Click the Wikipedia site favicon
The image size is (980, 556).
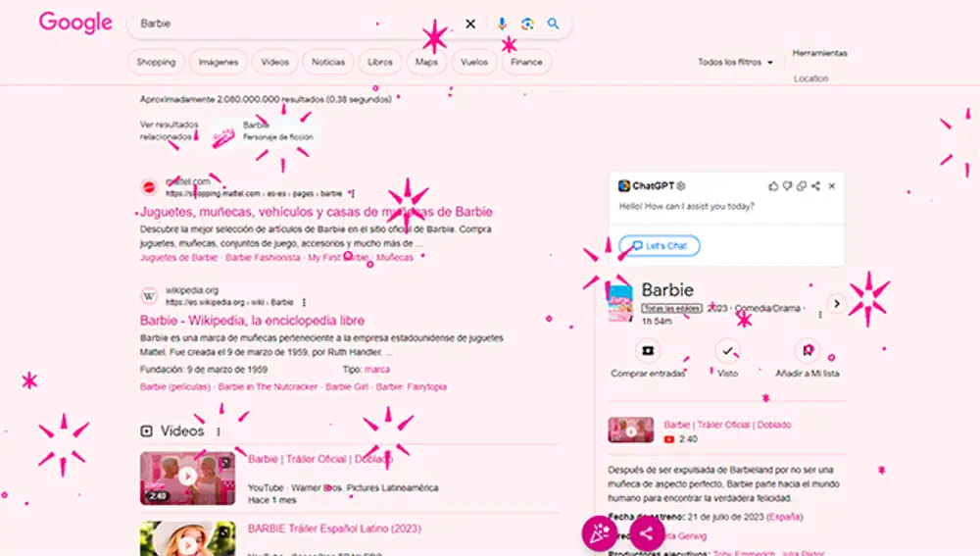tap(149, 296)
